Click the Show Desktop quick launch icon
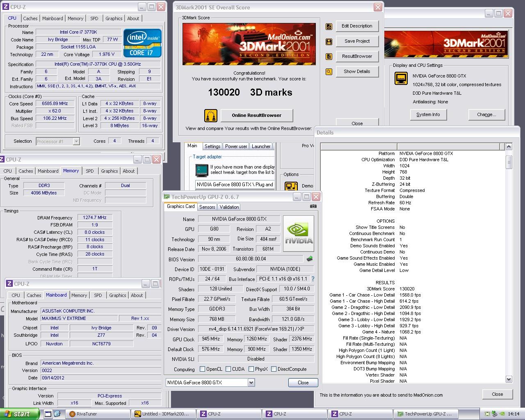This screenshot has width=525, height=420. pyautogui.click(x=48, y=414)
